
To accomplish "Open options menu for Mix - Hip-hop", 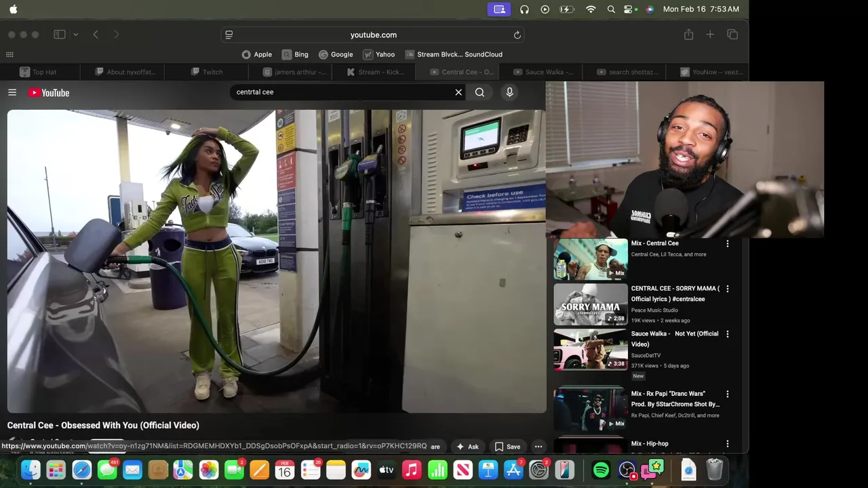I will (728, 444).
